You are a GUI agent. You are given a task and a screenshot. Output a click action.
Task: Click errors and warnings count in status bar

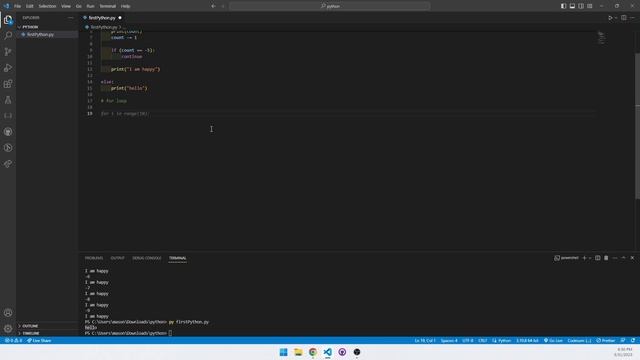[x=13, y=340]
